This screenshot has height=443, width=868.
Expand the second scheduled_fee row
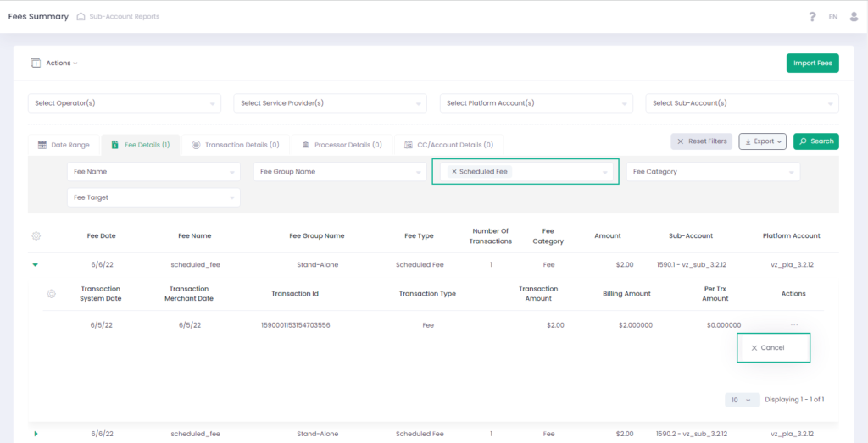(x=36, y=434)
